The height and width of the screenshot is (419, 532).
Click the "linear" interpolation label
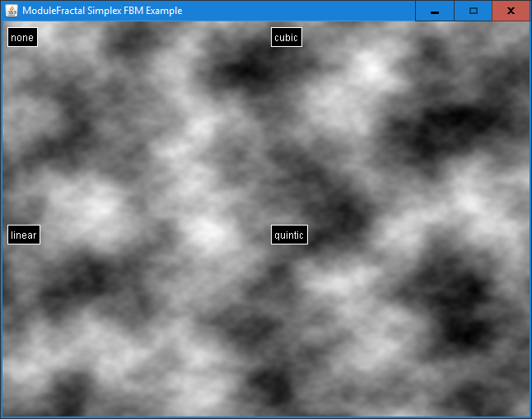[24, 235]
